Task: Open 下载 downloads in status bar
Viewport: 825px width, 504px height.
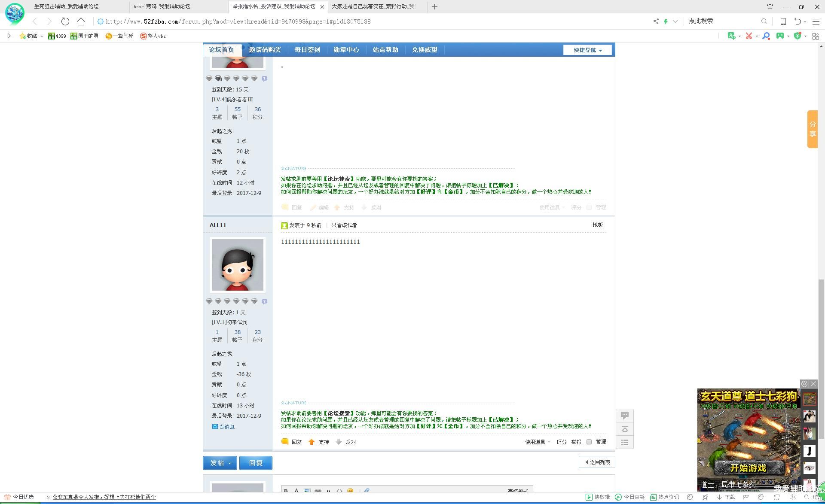Action: 726,497
